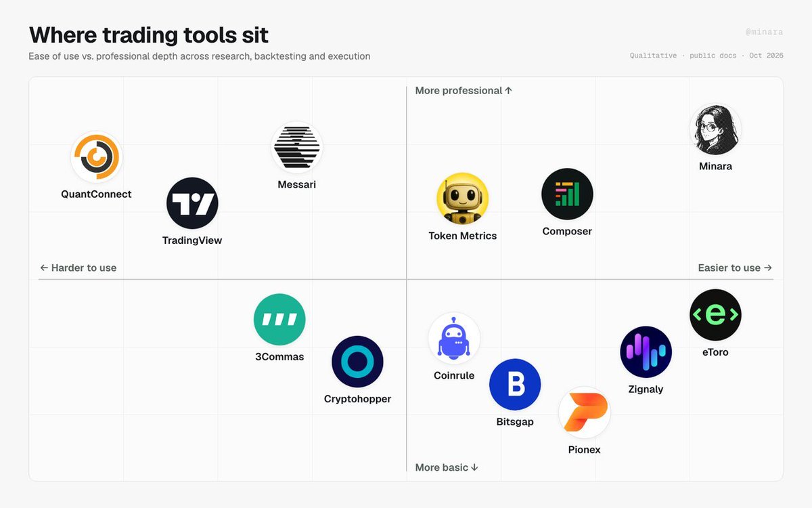Viewport: 812px width, 508px height.
Task: Select the Messari striped logo
Action: click(296, 148)
